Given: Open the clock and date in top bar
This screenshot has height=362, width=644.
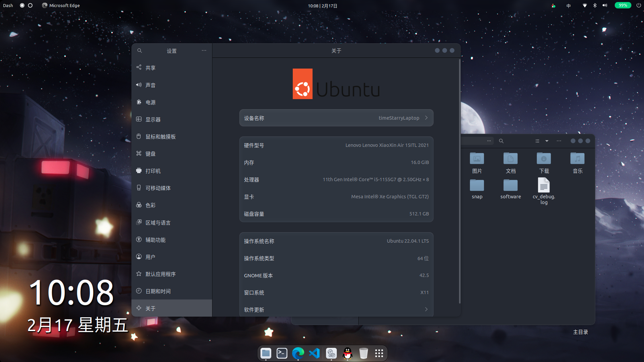Looking at the screenshot, I should pos(323,6).
